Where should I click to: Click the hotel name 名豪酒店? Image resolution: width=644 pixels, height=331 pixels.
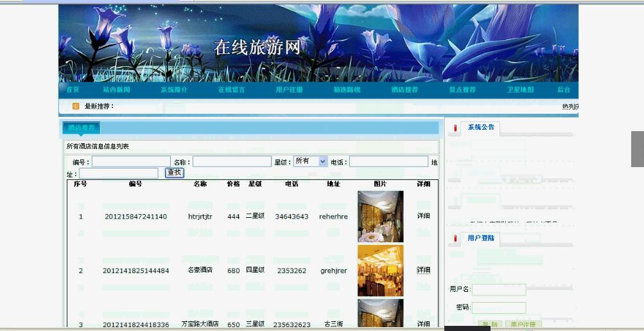(x=200, y=271)
